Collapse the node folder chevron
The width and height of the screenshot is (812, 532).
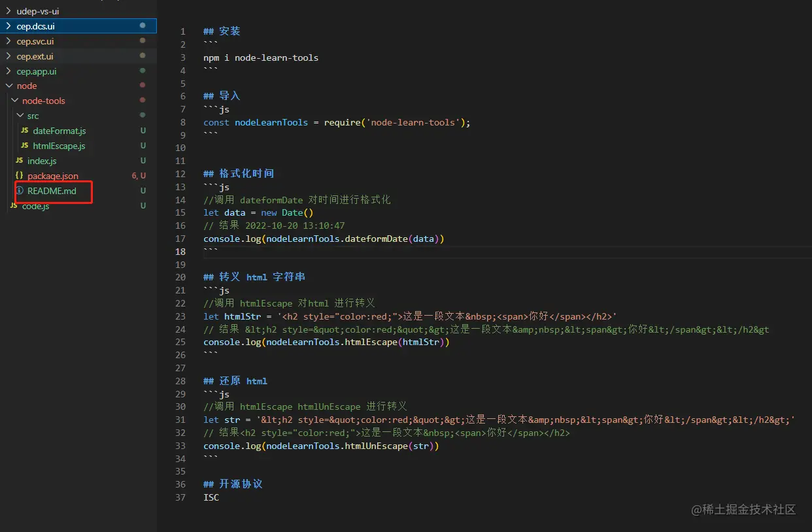coord(8,86)
